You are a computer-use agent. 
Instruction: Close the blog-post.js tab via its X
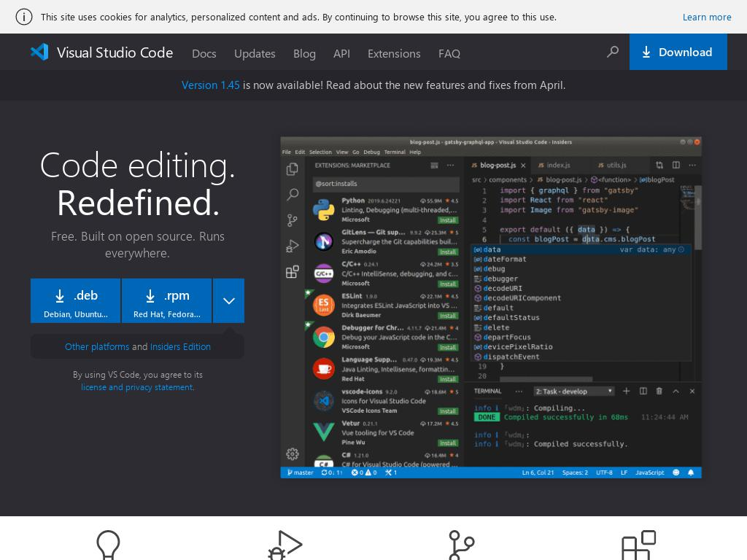pos(523,166)
